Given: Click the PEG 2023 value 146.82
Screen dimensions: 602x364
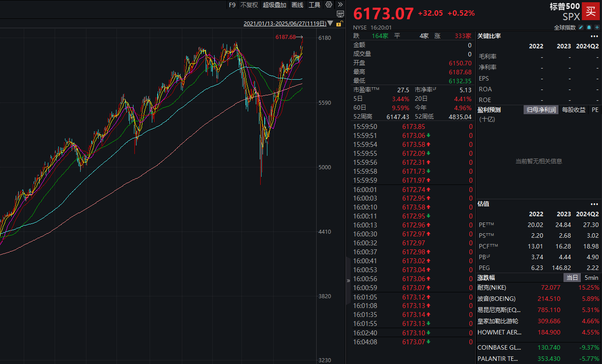Looking at the screenshot, I should (x=560, y=268).
